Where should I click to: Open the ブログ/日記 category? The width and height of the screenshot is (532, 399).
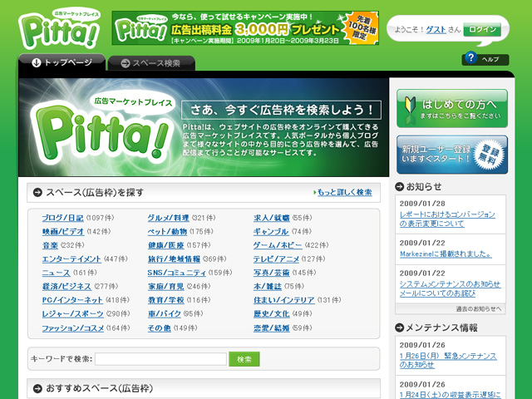click(63, 218)
